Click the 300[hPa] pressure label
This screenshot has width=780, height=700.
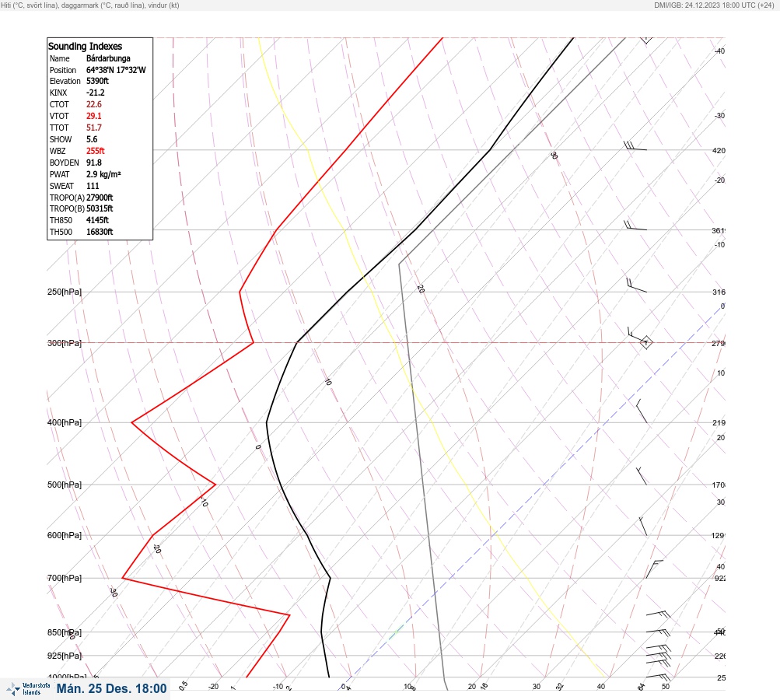(x=65, y=343)
